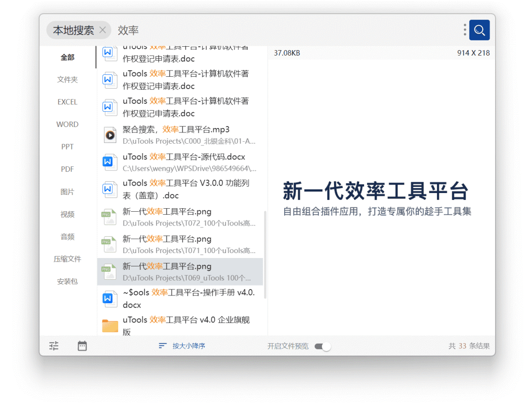The image size is (532, 418).
Task: Filter results by PDF
Action: [x=67, y=169]
